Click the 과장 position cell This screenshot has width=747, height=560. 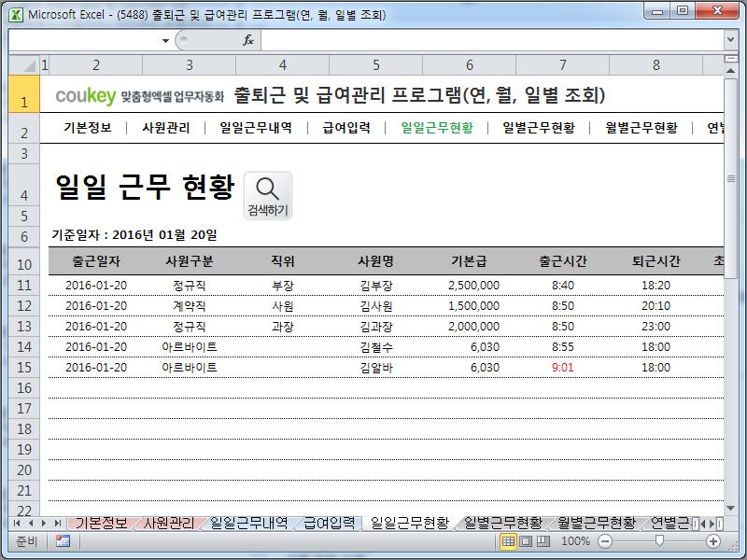click(x=283, y=326)
